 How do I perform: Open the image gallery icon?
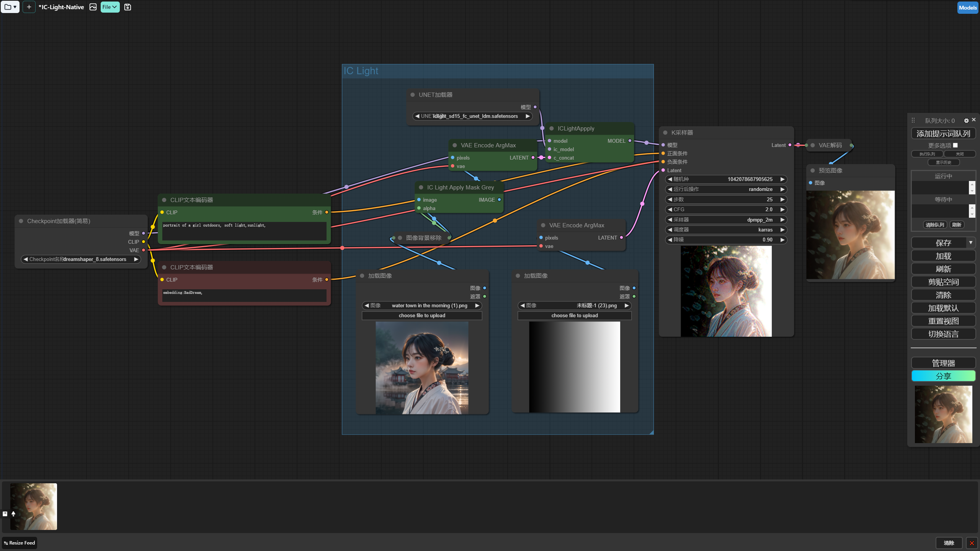click(93, 7)
